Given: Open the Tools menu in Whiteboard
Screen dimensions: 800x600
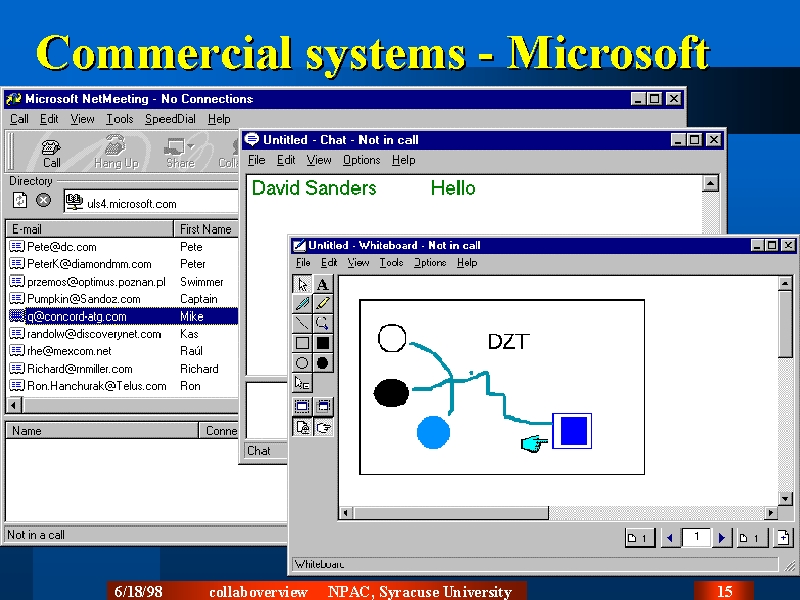Looking at the screenshot, I should [x=391, y=262].
